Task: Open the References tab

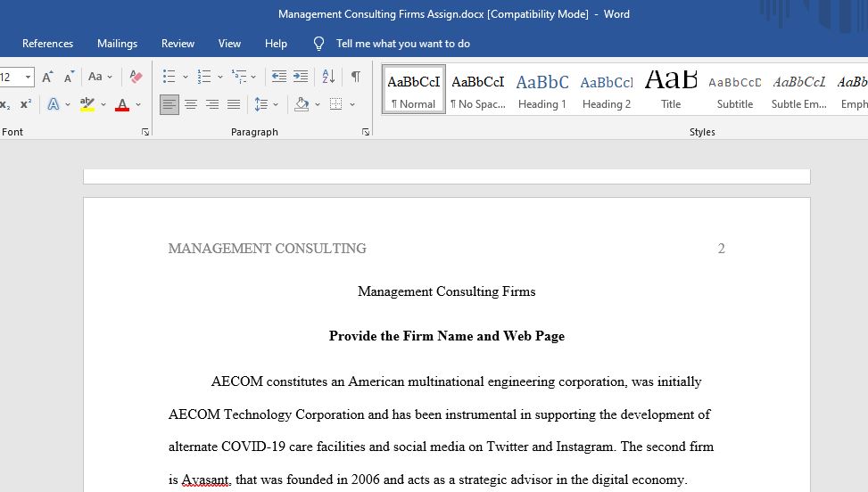Action: click(x=47, y=44)
